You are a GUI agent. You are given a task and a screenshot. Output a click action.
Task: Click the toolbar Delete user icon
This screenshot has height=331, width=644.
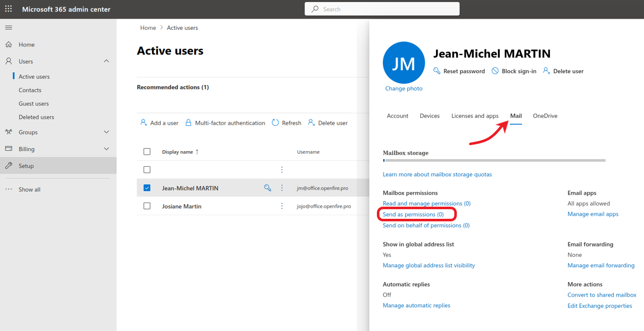[x=312, y=123]
